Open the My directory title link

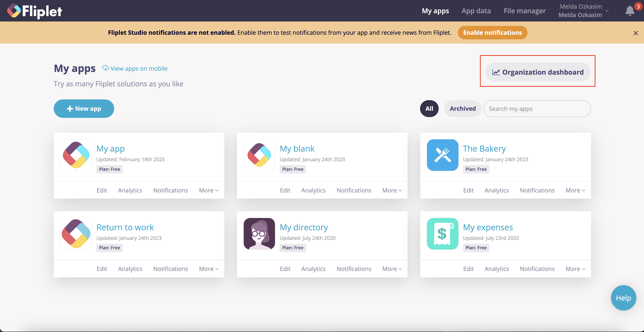(304, 227)
